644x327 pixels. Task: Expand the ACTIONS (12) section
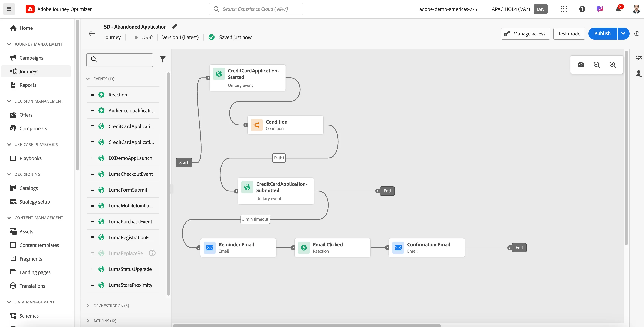click(88, 321)
